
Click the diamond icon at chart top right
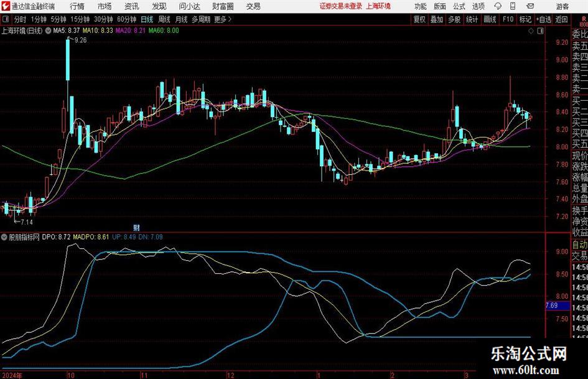coord(531,31)
